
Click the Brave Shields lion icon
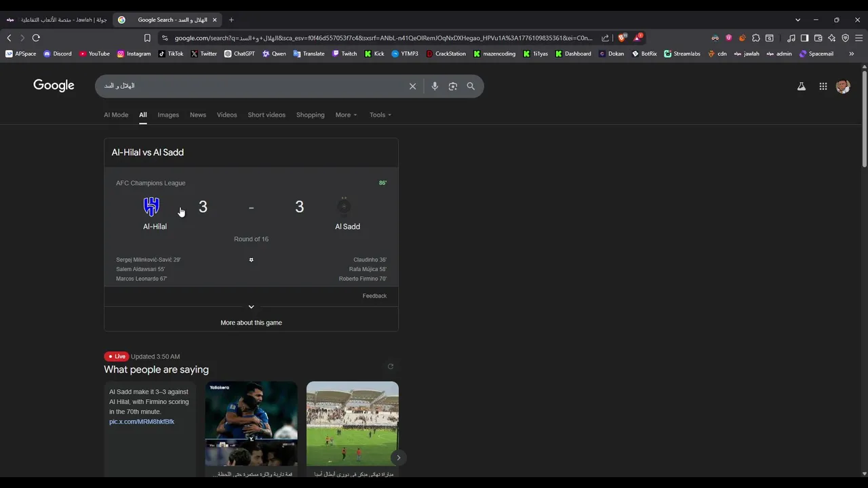pos(622,38)
